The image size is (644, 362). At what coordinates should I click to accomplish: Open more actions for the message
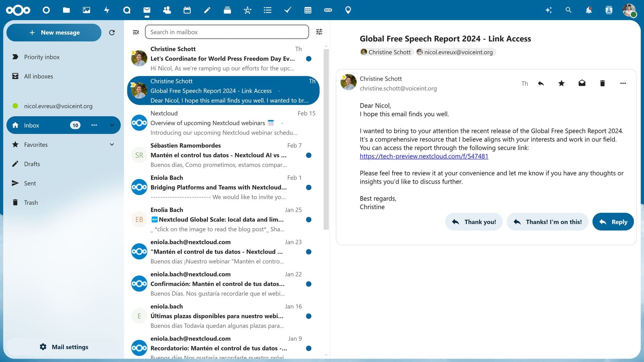(623, 83)
